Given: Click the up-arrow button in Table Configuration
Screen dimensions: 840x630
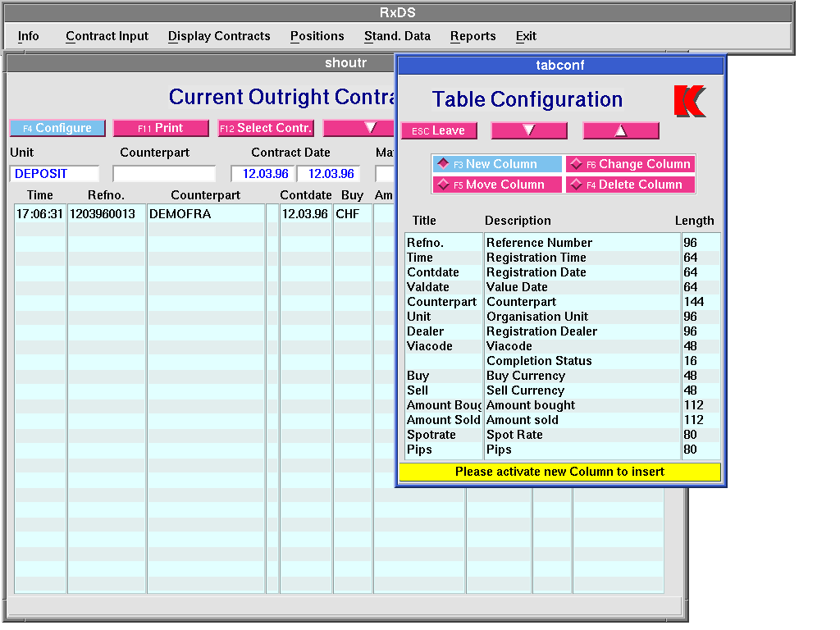Looking at the screenshot, I should [621, 130].
